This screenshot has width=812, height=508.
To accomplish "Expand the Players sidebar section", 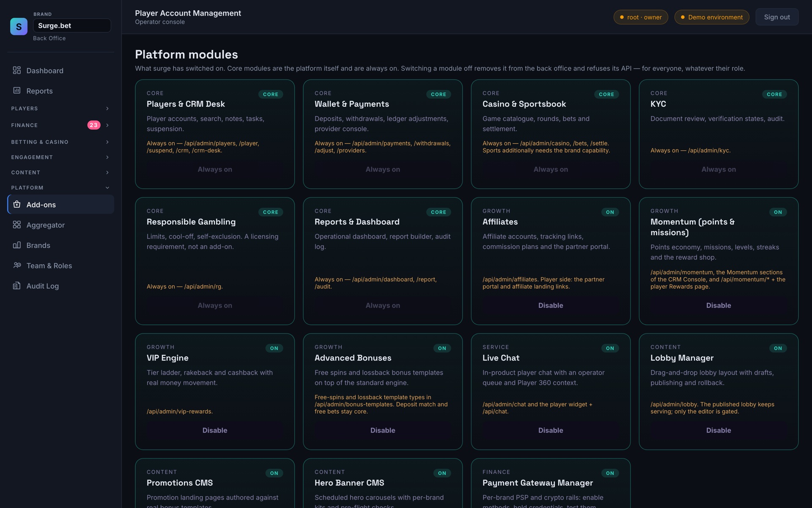I will (x=60, y=108).
